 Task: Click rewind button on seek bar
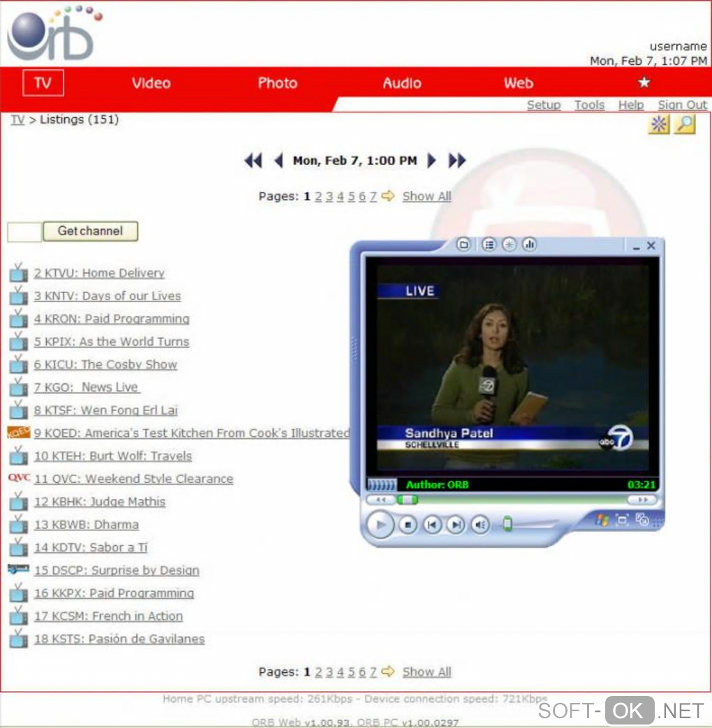[x=380, y=500]
